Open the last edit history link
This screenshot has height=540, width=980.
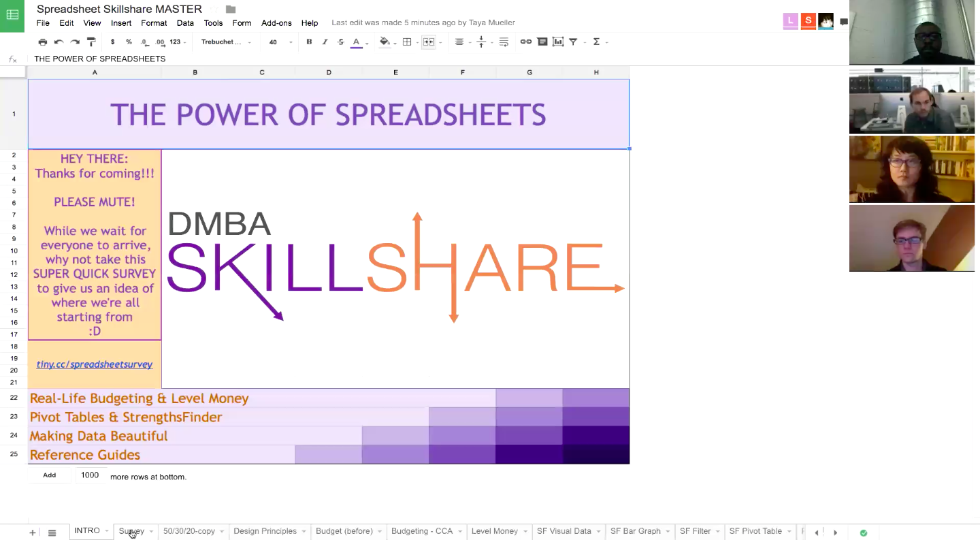[x=423, y=23]
